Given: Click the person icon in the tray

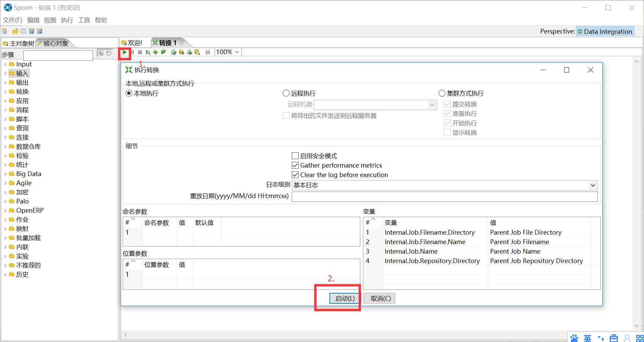Looking at the screenshot, I should point(627,338).
